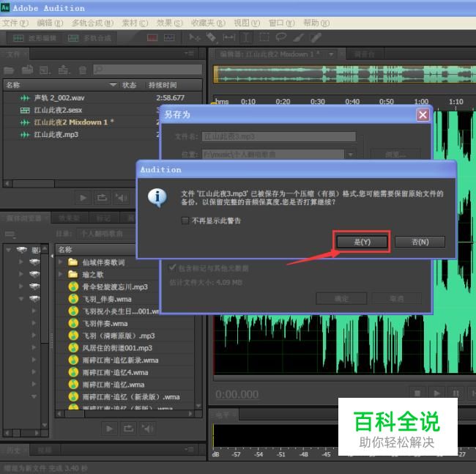Click the Multitrack view icon
Viewport: 476px width, 474px height.
coord(72,38)
